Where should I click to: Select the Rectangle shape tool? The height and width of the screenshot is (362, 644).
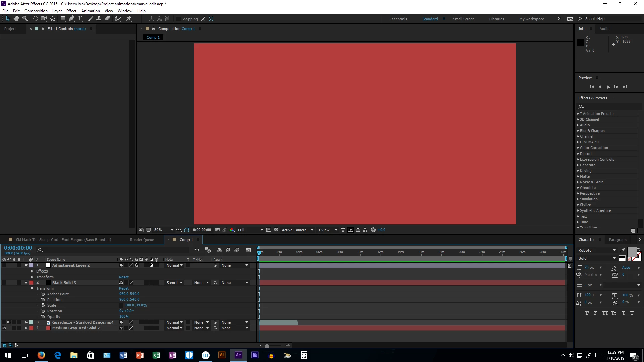point(63,19)
